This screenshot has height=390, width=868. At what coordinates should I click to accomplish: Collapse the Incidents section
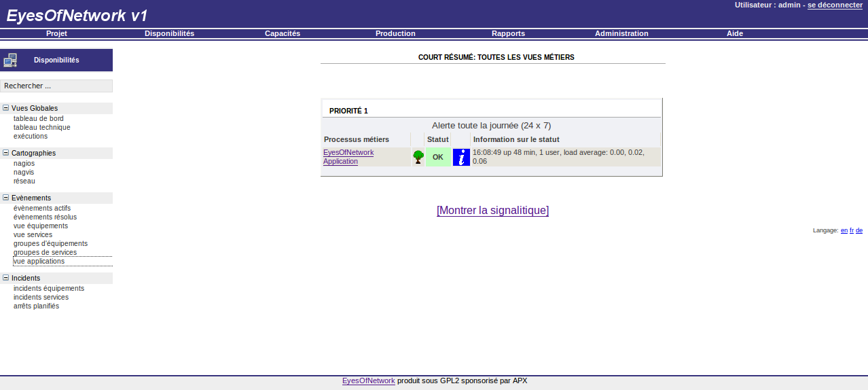5,278
